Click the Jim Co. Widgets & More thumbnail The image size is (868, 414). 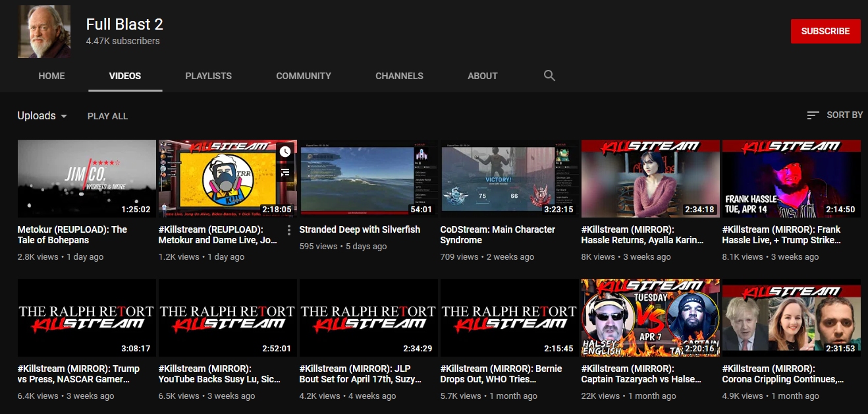coord(87,178)
